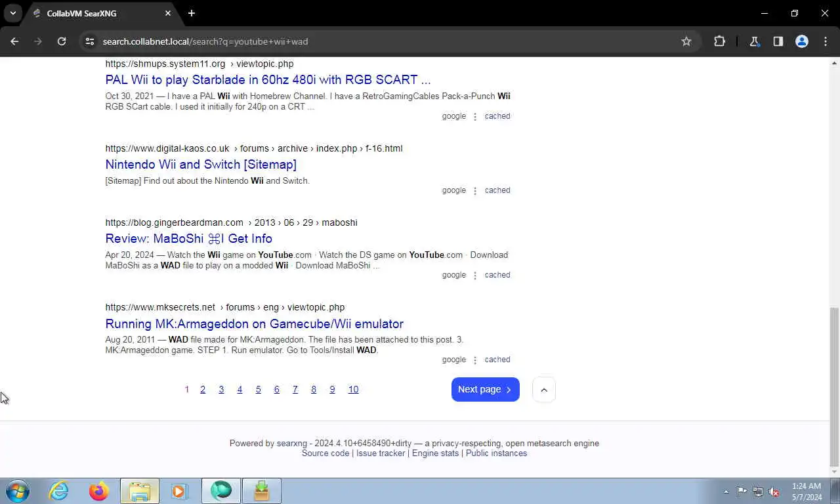Select the CollabVM SearXNG tab

click(x=102, y=13)
